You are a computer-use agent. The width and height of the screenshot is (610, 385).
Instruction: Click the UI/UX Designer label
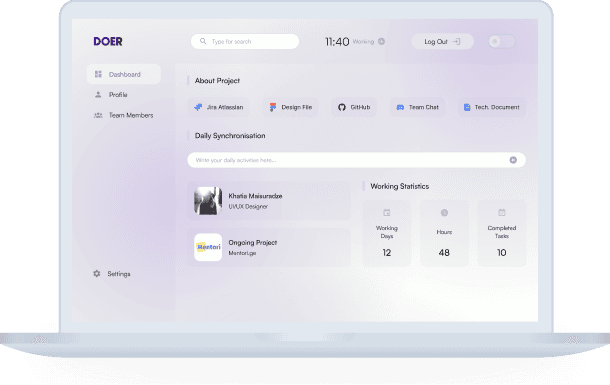[248, 206]
